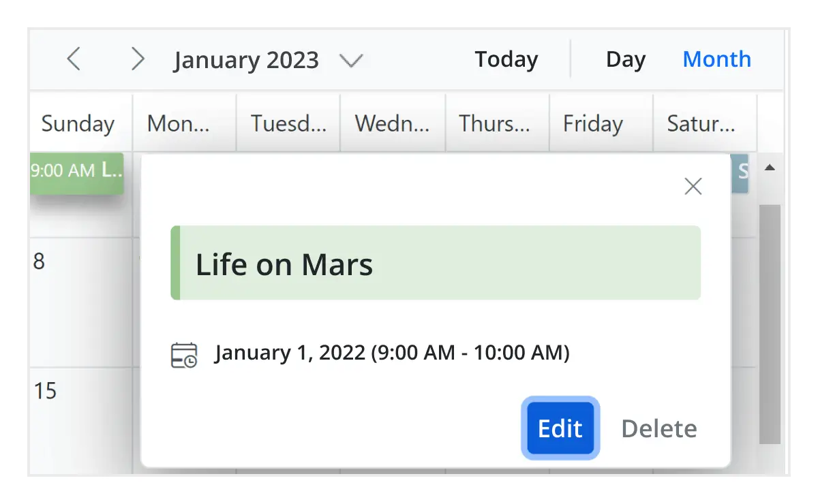Click the Delete button in the popup
Viewport: 818px width, 504px height.
pyautogui.click(x=658, y=428)
